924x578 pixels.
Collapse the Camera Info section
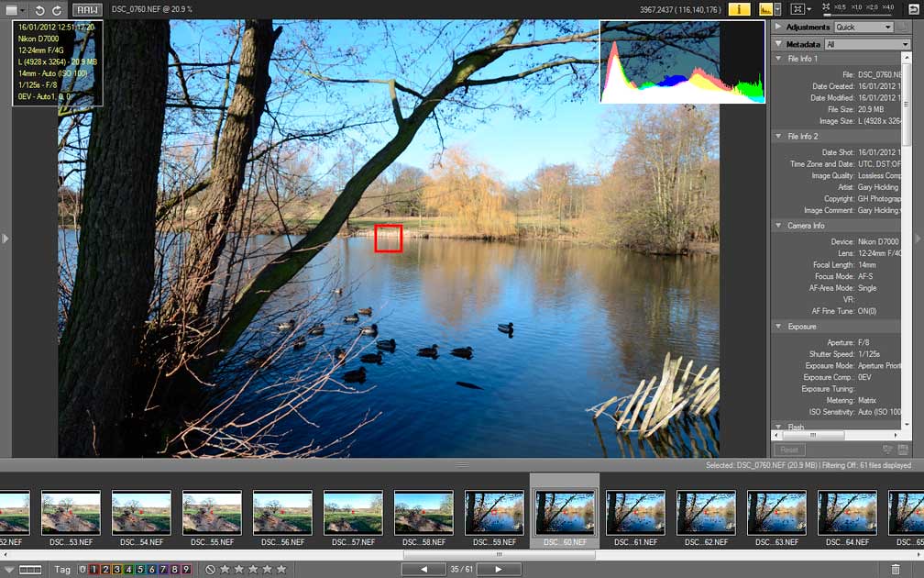pyautogui.click(x=779, y=225)
